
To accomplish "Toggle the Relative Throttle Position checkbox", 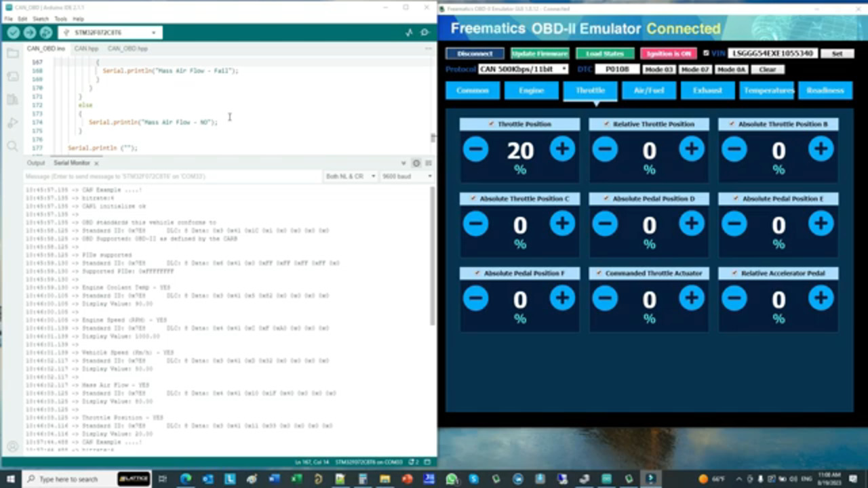I will coord(606,124).
